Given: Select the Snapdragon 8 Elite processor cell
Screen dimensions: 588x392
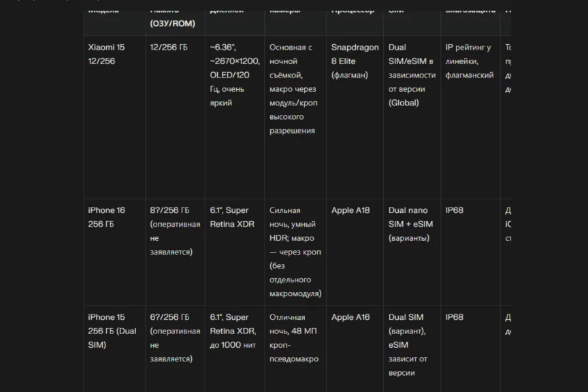Looking at the screenshot, I should 355,61.
